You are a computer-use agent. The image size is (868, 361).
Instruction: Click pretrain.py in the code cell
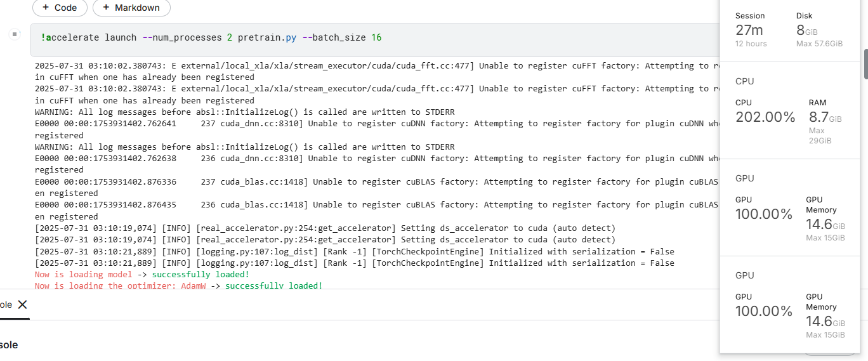[x=267, y=37]
